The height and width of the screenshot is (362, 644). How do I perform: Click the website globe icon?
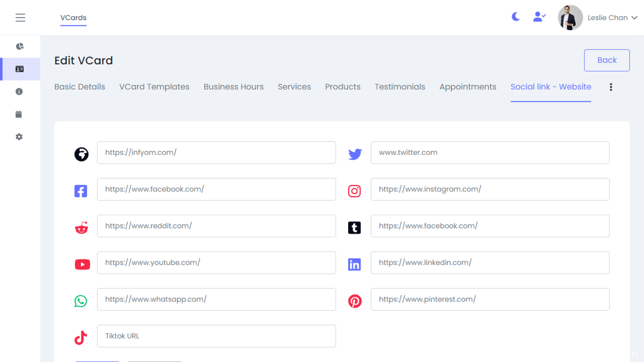coord(81,154)
